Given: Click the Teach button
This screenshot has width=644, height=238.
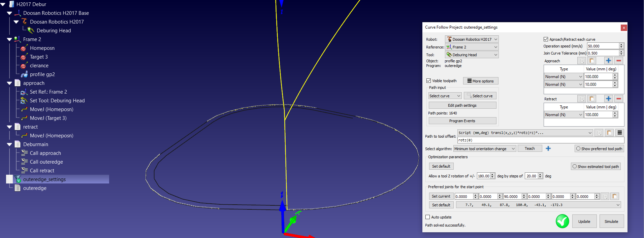Looking at the screenshot, I should [x=530, y=148].
